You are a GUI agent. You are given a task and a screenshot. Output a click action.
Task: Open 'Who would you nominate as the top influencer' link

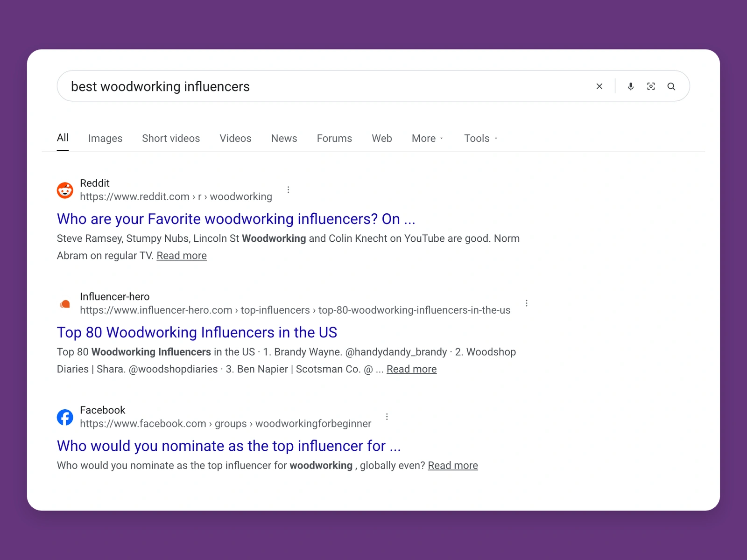pos(229,446)
